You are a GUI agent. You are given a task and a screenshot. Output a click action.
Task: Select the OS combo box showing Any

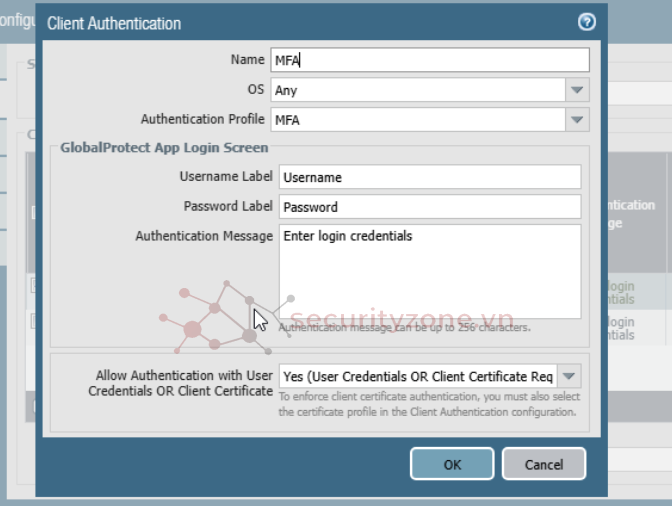pyautogui.click(x=417, y=90)
